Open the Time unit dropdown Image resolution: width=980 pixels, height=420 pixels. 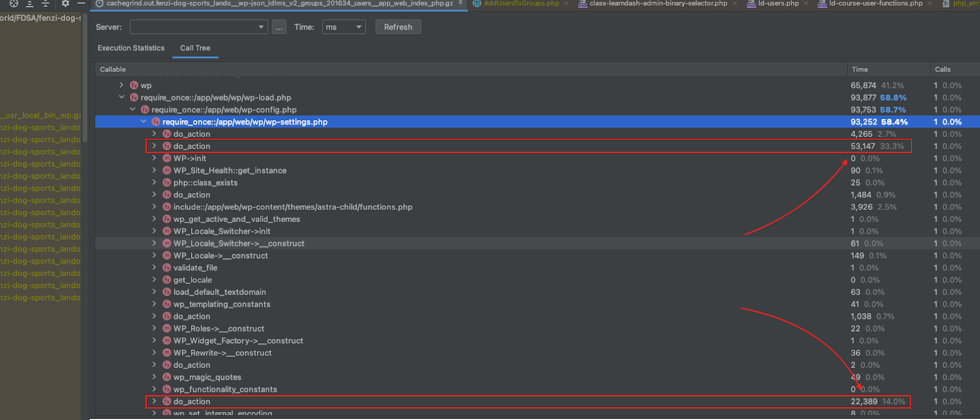pyautogui.click(x=344, y=27)
